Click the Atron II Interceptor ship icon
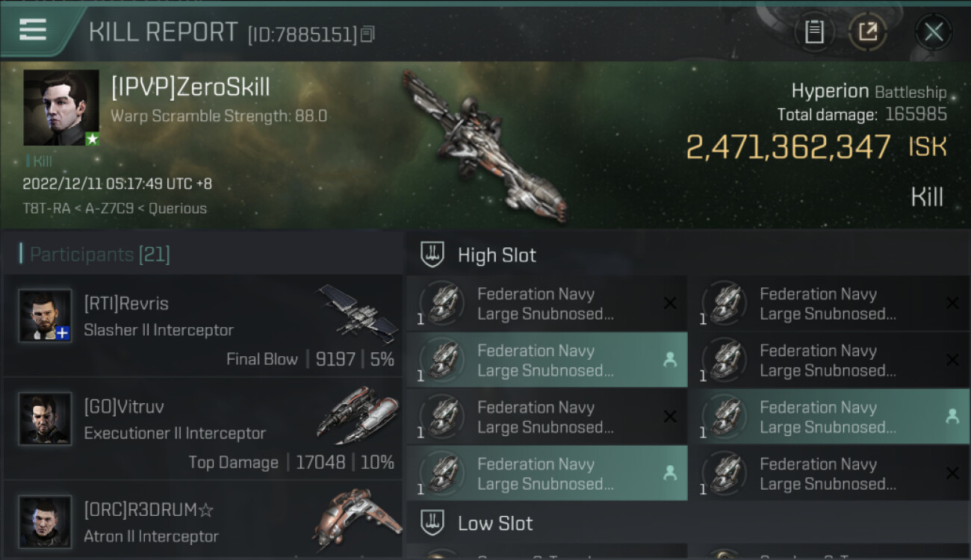Image resolution: width=971 pixels, height=560 pixels. click(x=356, y=519)
